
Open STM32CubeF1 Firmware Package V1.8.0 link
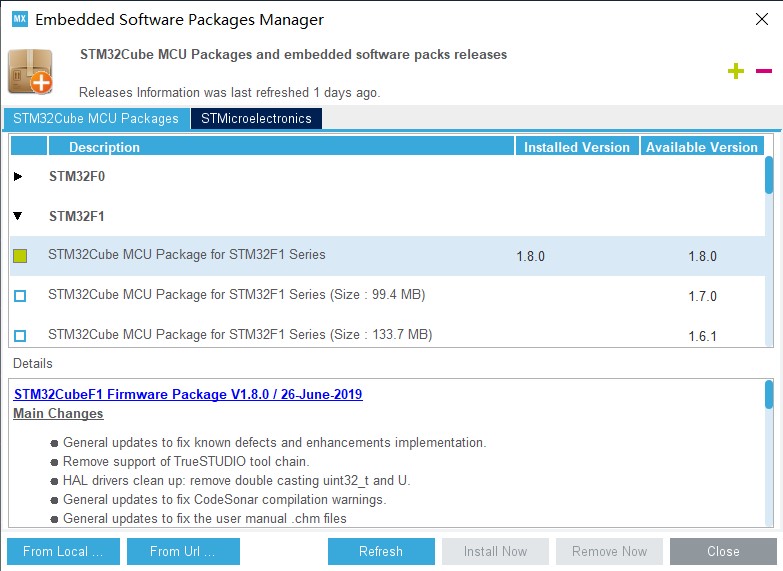pyautogui.click(x=188, y=394)
